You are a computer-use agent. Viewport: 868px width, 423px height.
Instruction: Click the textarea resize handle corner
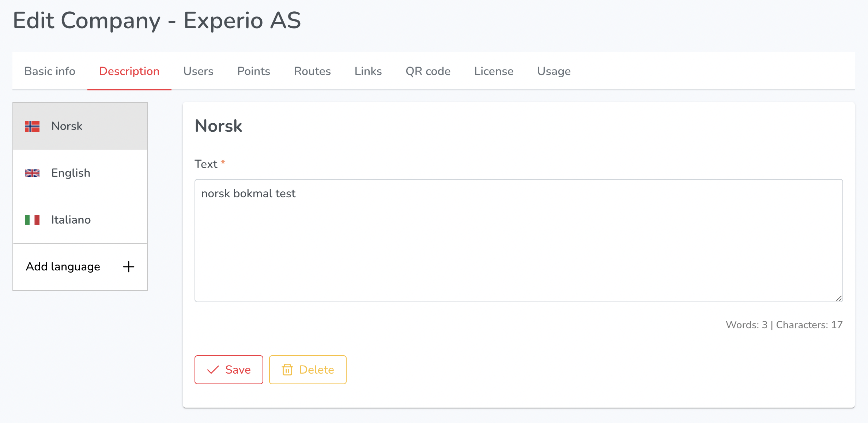coord(839,298)
